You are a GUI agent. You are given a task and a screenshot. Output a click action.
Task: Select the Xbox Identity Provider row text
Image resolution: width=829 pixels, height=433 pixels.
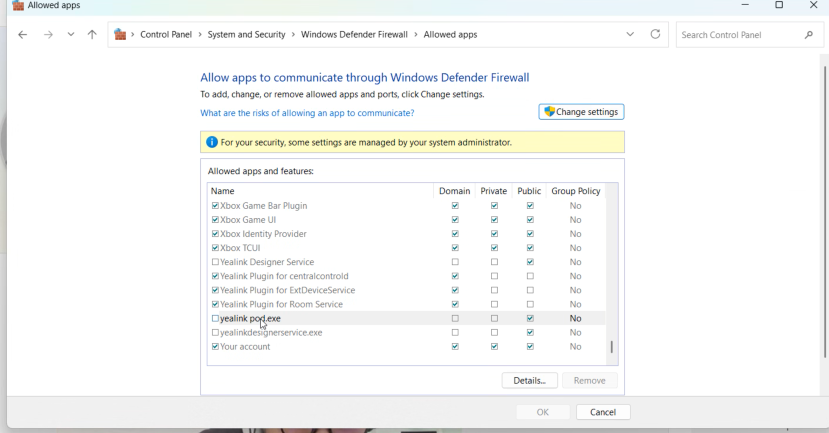click(x=263, y=234)
